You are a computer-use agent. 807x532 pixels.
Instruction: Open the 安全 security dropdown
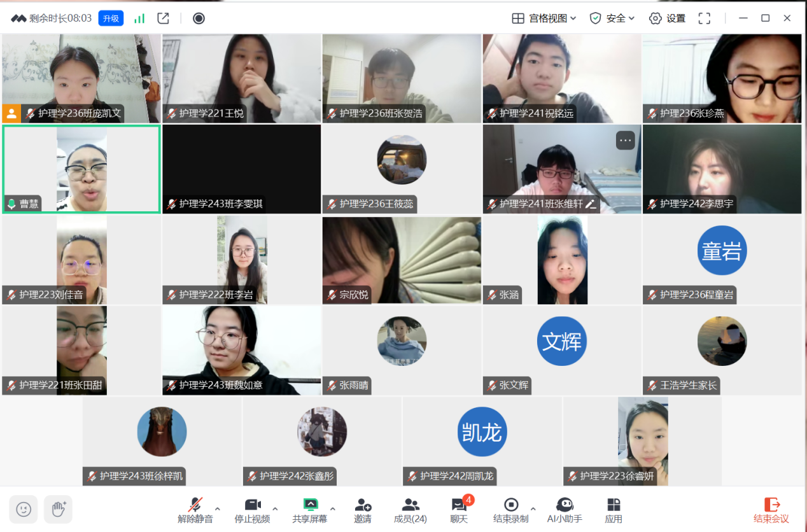612,18
